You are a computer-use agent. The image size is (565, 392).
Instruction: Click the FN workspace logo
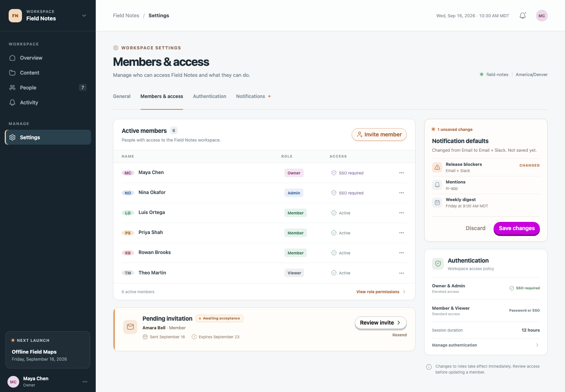pyautogui.click(x=15, y=16)
